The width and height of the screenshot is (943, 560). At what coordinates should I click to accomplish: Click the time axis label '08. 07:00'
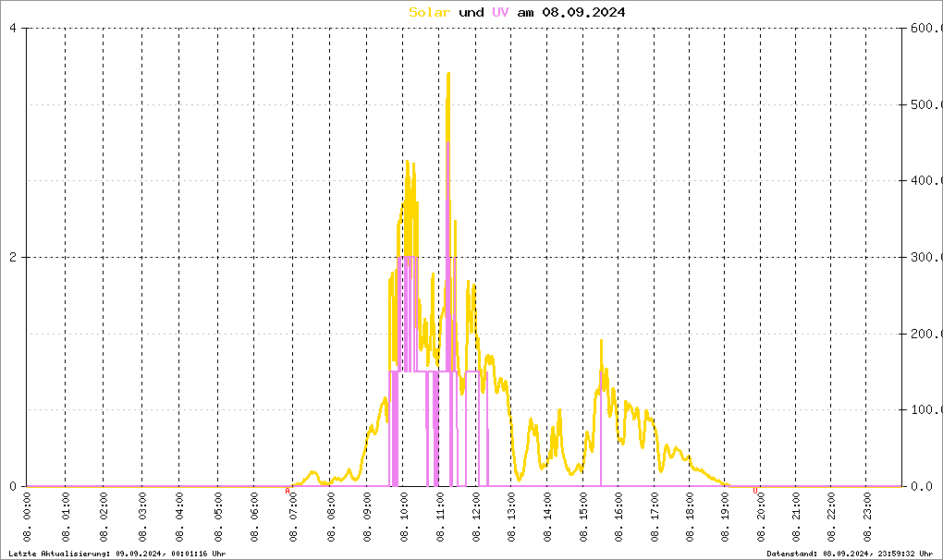293,517
